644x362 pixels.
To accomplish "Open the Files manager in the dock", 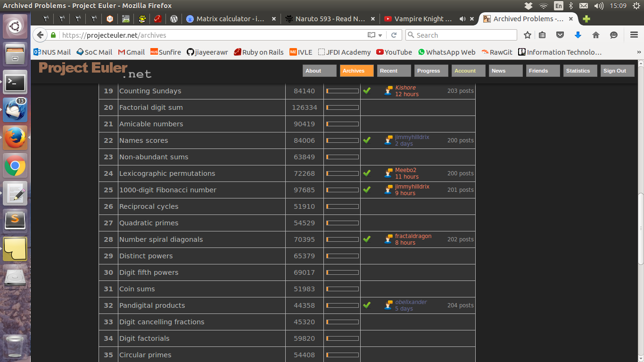I will point(15,53).
